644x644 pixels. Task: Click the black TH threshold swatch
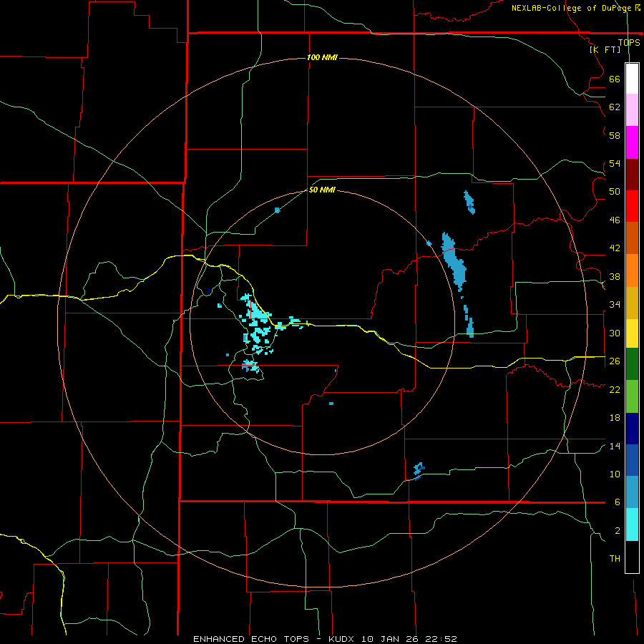[632, 557]
